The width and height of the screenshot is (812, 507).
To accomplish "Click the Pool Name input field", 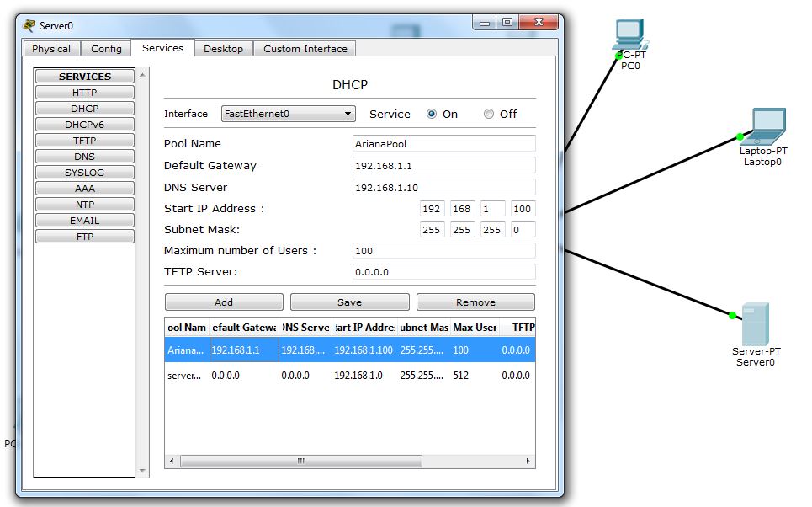I will (443, 144).
